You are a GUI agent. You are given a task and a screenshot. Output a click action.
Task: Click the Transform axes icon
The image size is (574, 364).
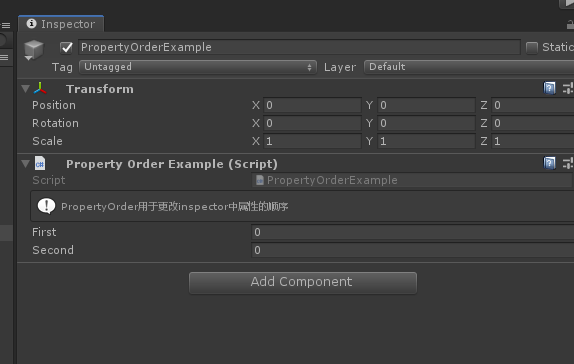tap(40, 88)
